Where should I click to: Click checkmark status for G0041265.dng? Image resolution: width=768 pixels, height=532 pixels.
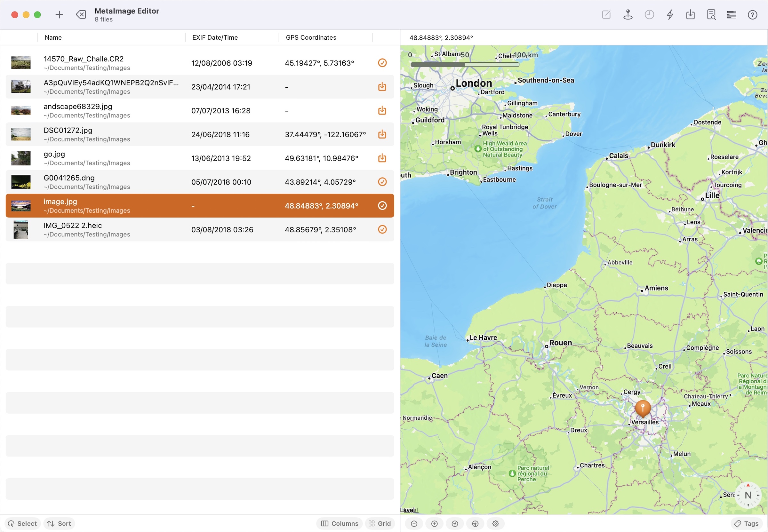[382, 182]
